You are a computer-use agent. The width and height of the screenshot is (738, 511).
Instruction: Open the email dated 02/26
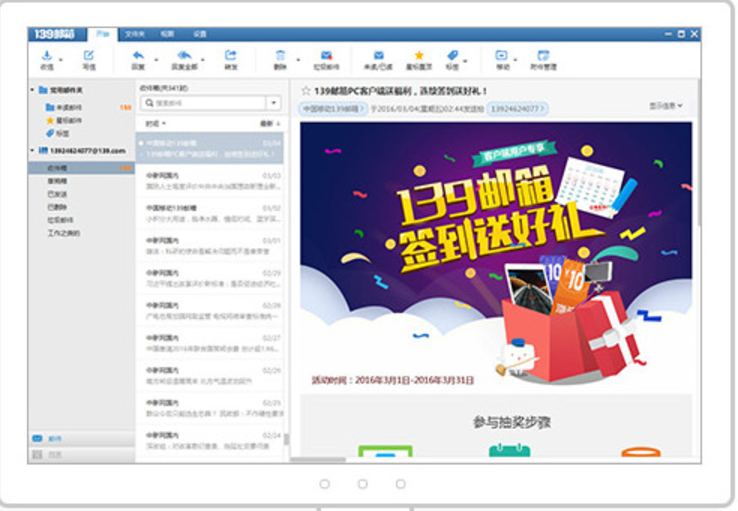click(x=210, y=376)
